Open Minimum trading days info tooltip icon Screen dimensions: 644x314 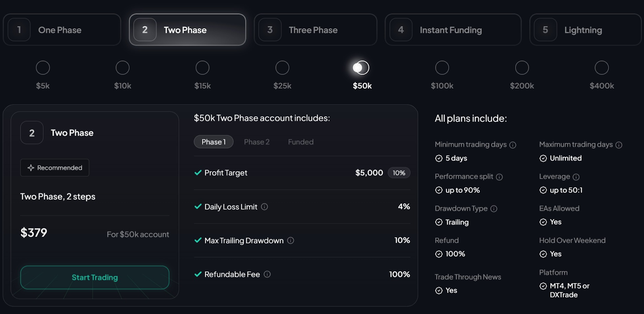[513, 145]
